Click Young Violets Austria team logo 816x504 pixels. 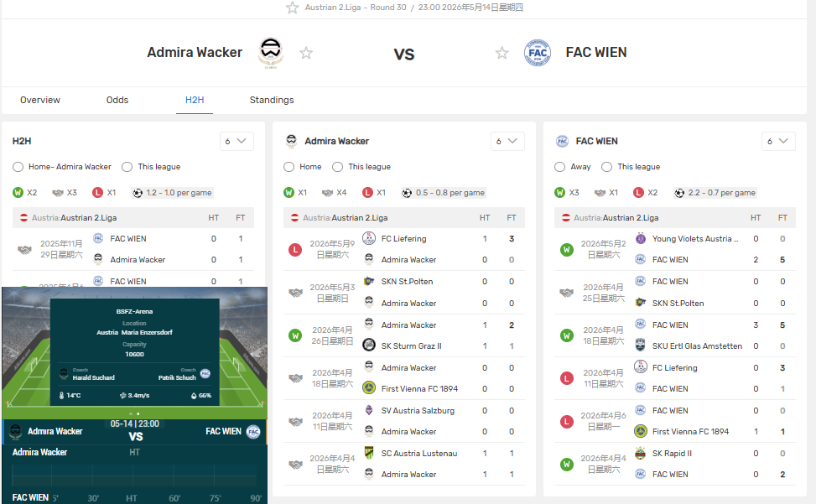(x=641, y=238)
